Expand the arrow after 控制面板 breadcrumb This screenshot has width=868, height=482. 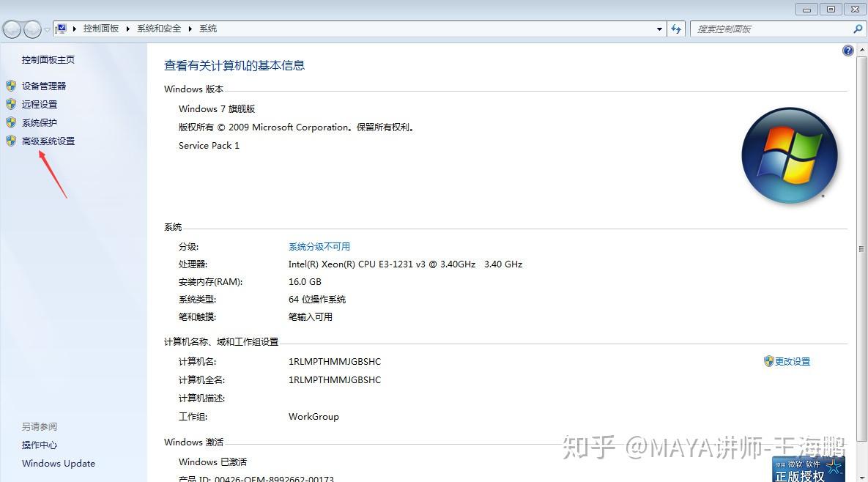tap(128, 29)
